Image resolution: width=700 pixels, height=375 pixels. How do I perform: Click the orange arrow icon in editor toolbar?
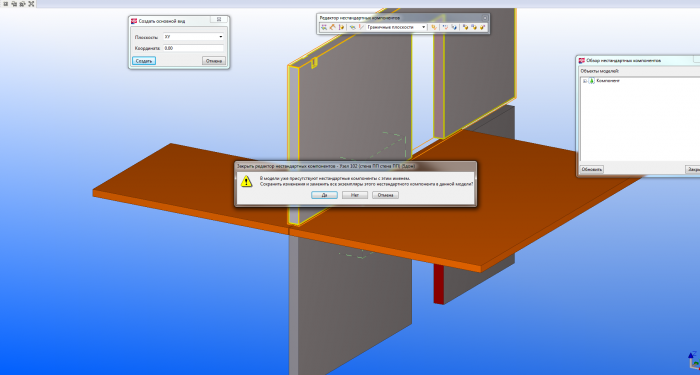pyautogui.click(x=333, y=27)
